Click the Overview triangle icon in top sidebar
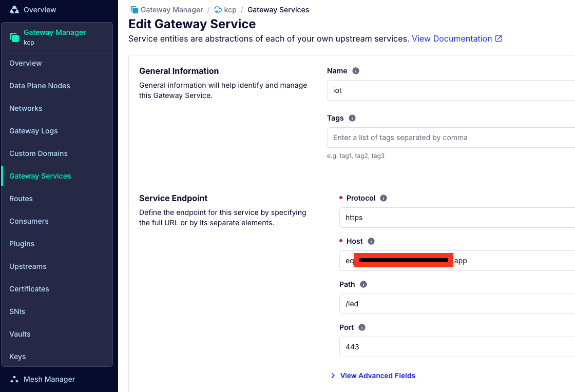Viewport: 575px width, 392px height. point(14,10)
